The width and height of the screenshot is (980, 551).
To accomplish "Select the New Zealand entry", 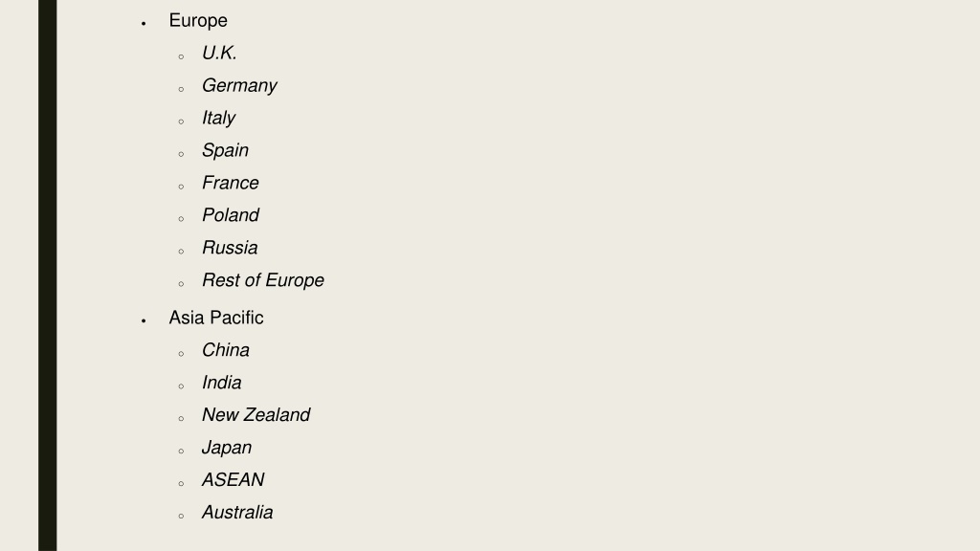I will [x=256, y=415].
